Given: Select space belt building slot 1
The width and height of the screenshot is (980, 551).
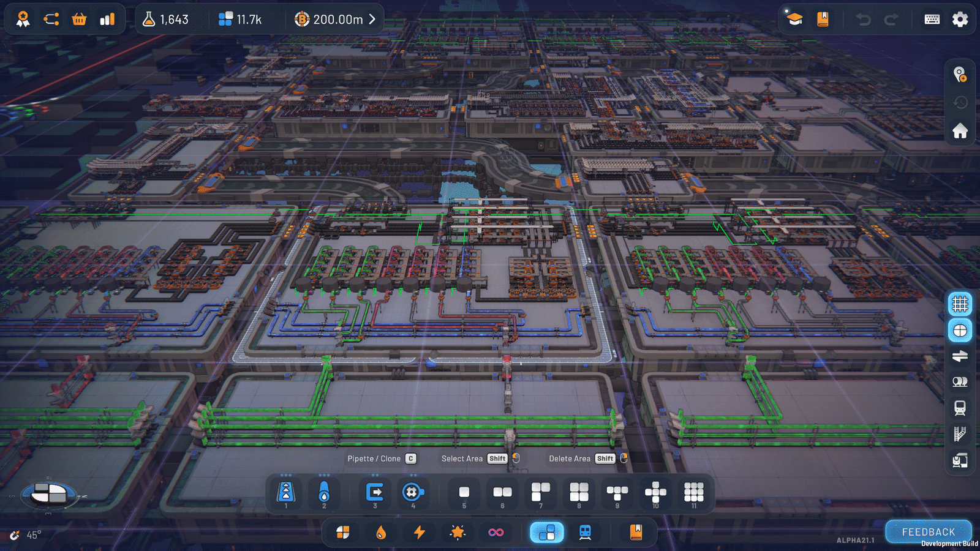Looking at the screenshot, I should point(286,492).
